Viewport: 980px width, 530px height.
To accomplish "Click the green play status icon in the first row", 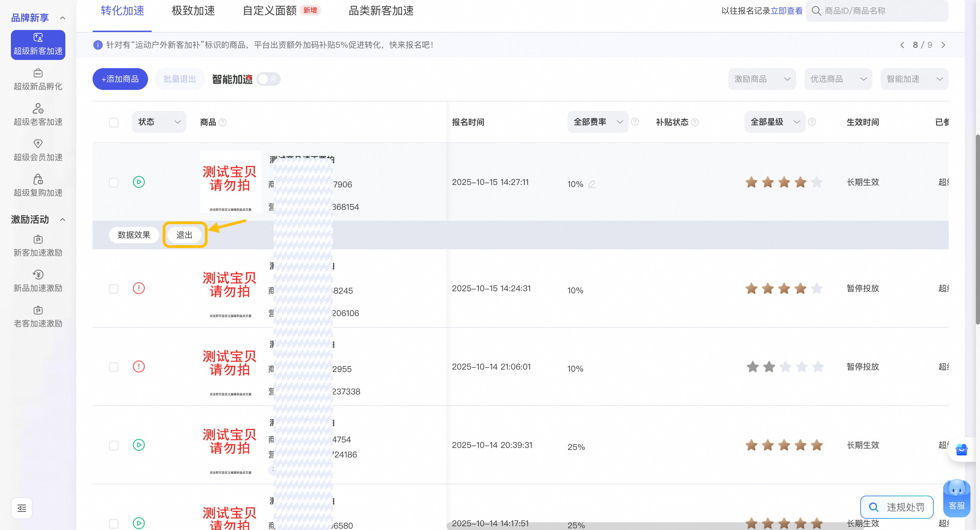I will tap(139, 182).
